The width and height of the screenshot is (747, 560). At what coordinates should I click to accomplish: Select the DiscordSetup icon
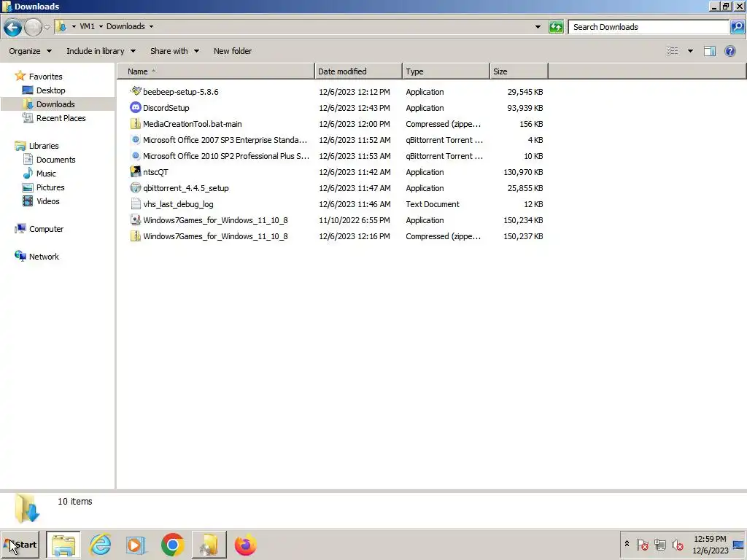click(135, 108)
